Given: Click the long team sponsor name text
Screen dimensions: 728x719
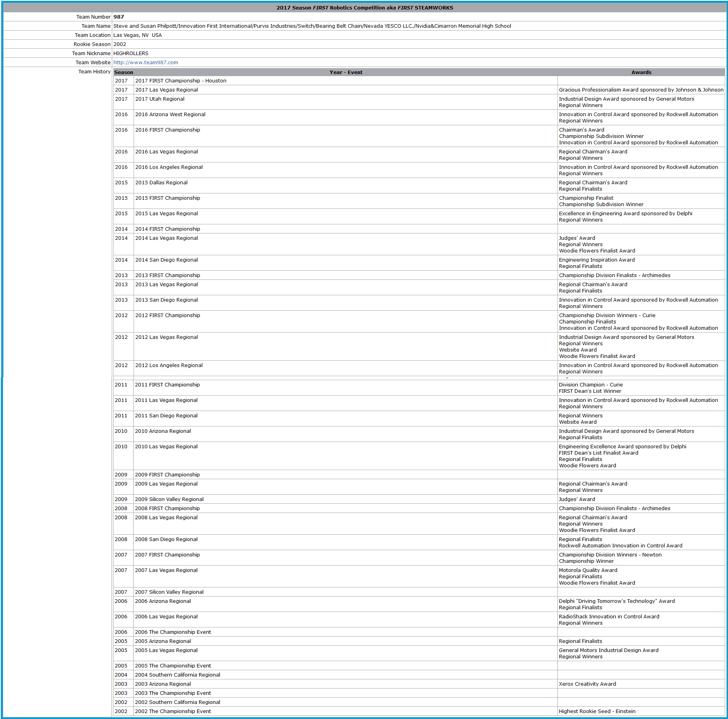Looking at the screenshot, I should point(312,26).
